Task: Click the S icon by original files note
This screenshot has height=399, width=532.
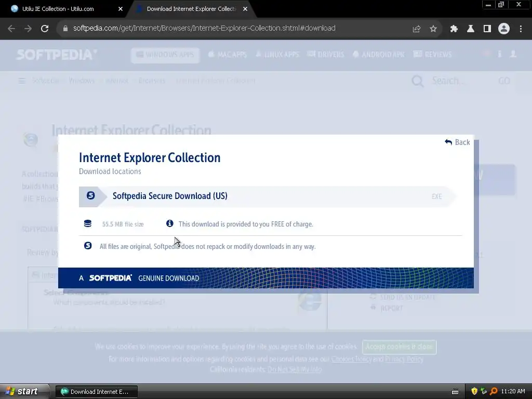Action: click(x=88, y=246)
